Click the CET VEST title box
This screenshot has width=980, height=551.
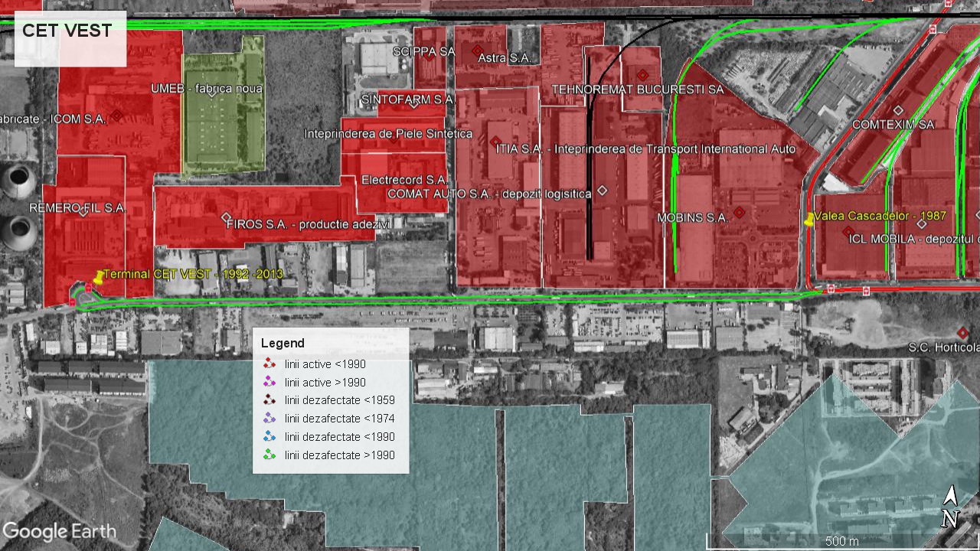point(70,39)
